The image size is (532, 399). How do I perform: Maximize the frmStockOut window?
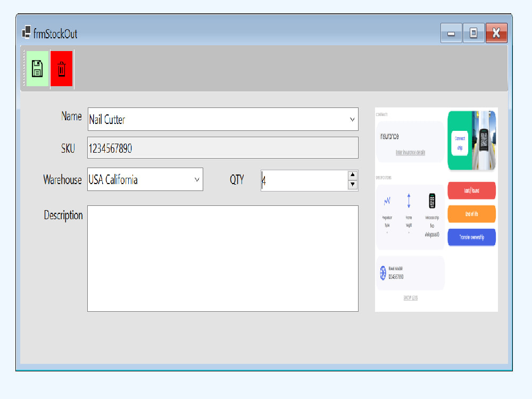[473, 33]
